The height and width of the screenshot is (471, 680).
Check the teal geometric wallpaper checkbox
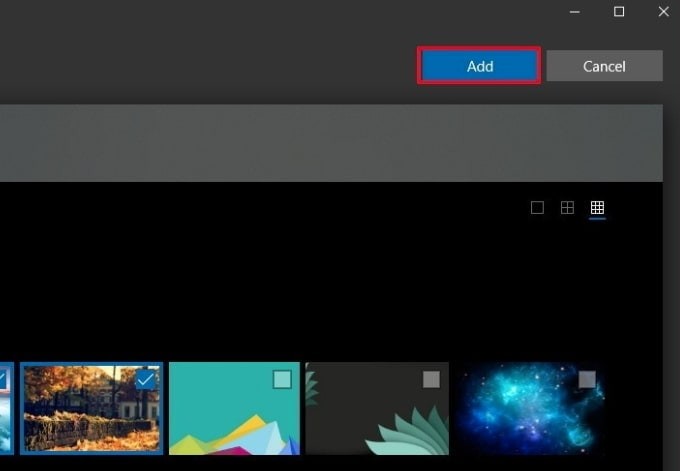pos(282,379)
